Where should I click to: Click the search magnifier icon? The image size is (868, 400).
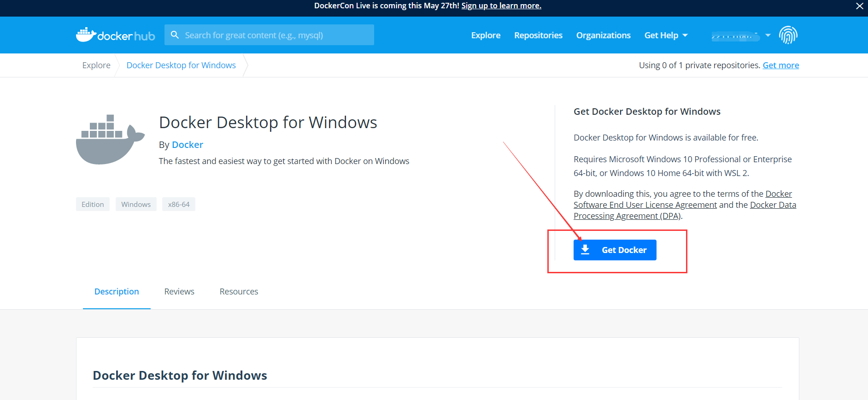175,35
